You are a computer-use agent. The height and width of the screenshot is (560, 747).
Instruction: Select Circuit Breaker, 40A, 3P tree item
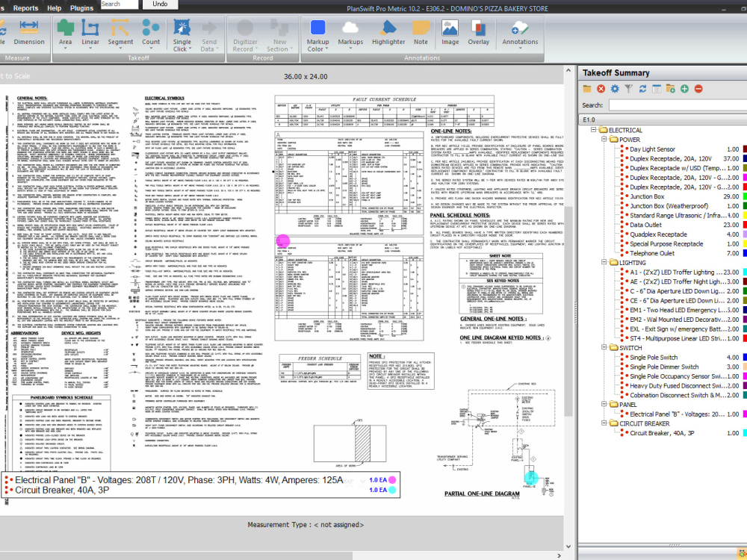[662, 433]
